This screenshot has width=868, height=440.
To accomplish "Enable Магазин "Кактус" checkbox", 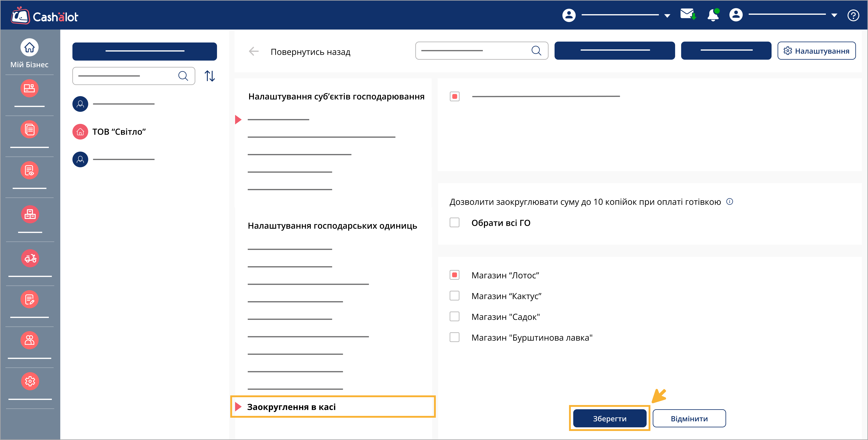I will pos(454,296).
